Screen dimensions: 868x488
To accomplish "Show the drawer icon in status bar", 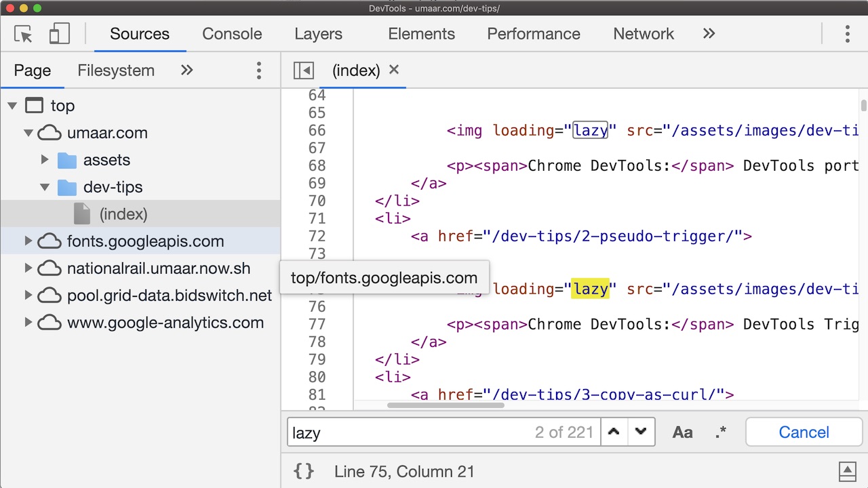I will [847, 471].
